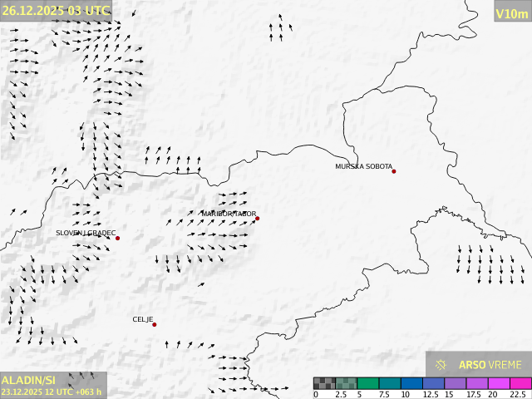Click the dark gray checkered legend box at 0
This screenshot has width=532, height=399.
324,383
